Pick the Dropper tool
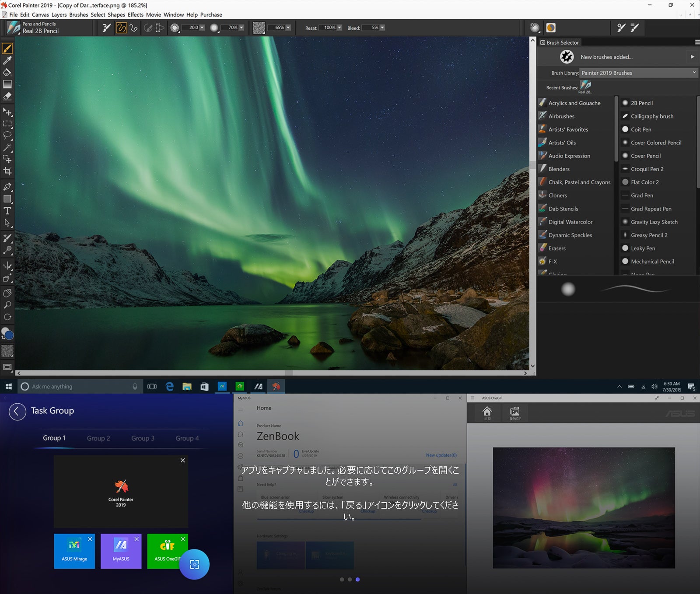700x594 pixels. pyautogui.click(x=7, y=60)
